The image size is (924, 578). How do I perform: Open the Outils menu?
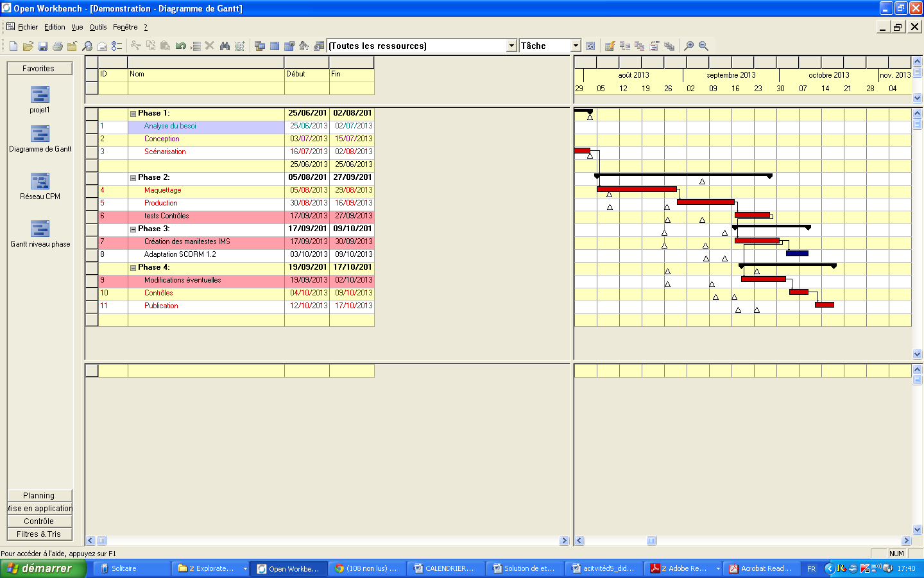98,27
